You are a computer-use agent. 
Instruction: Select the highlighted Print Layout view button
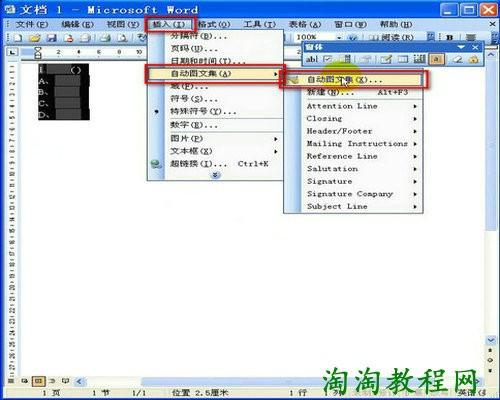click(38, 381)
